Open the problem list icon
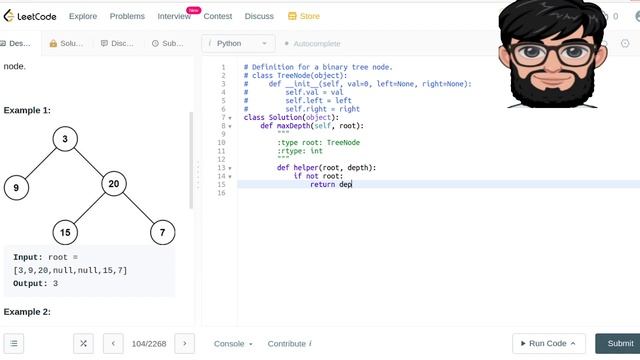640x360 pixels. [x=14, y=344]
